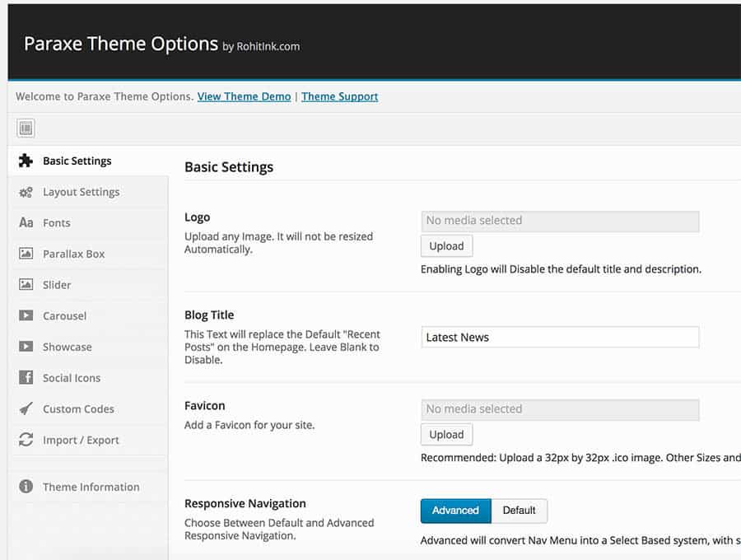Click Upload button under Logo
The height and width of the screenshot is (560, 741).
pos(446,246)
